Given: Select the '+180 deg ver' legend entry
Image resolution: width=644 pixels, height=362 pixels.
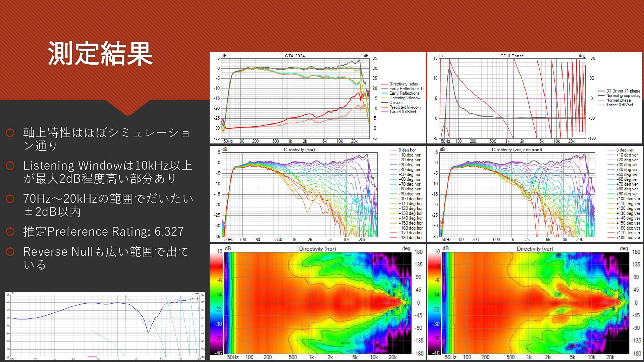Looking at the screenshot, I should click(x=628, y=238).
